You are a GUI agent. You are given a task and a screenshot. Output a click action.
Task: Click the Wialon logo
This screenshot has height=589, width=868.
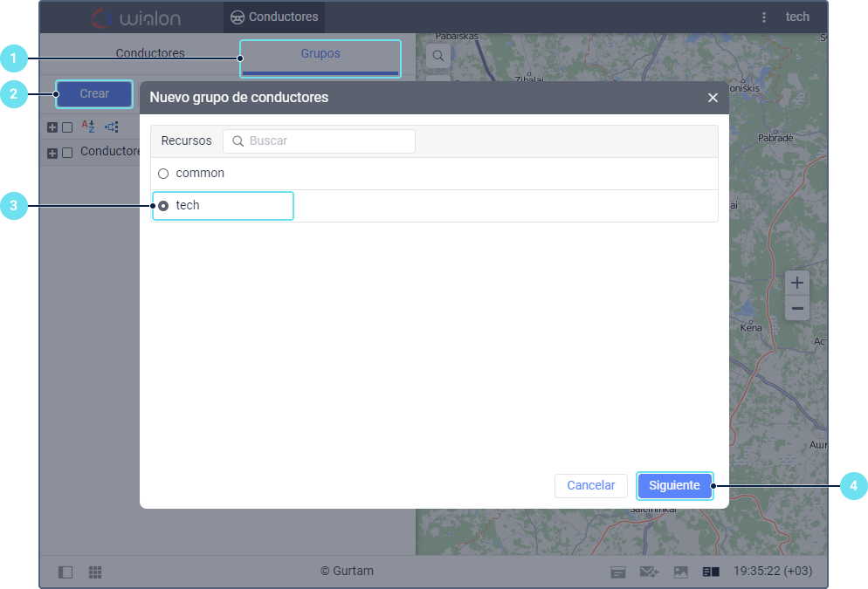(136, 18)
